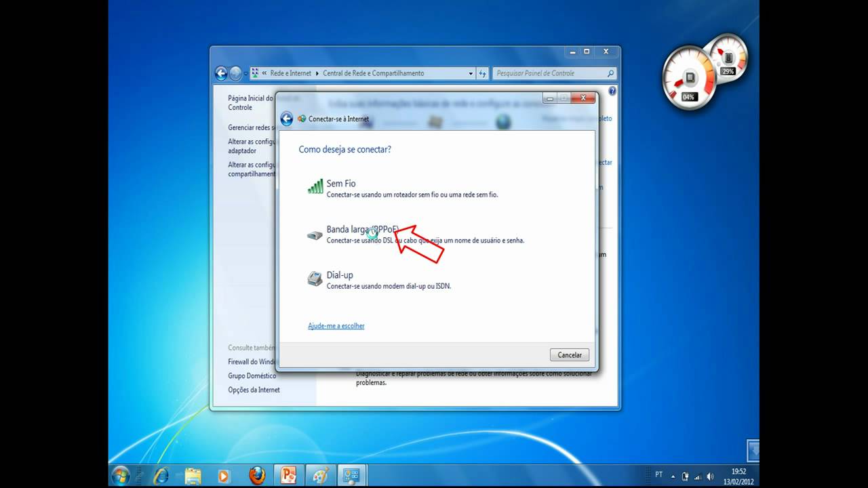Open the Página Inicial do Painel de Controle link
Image resolution: width=868 pixels, height=488 pixels.
[252, 103]
